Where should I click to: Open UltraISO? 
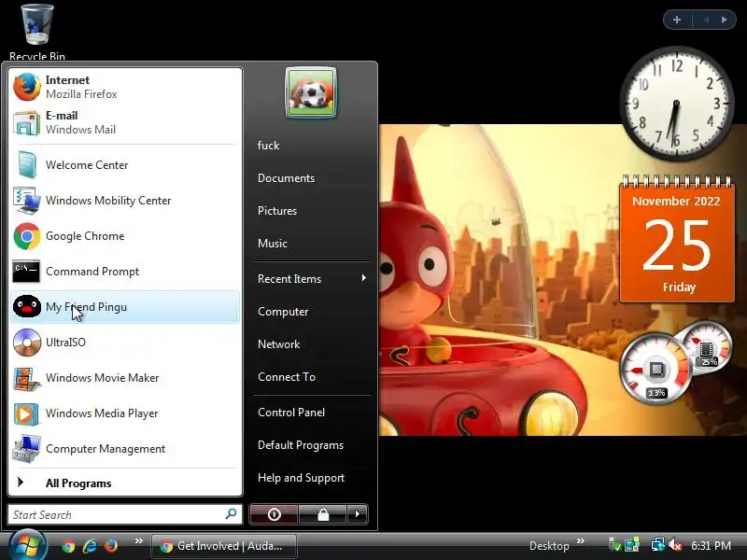click(x=125, y=343)
